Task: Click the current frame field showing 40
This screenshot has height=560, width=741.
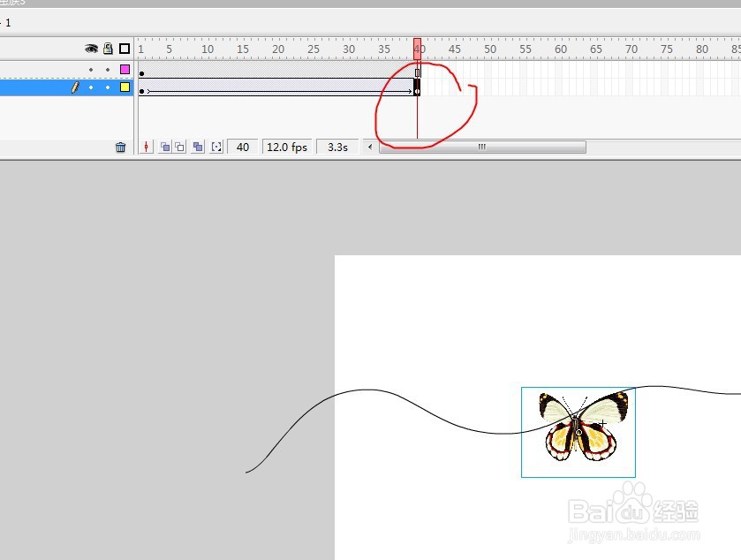Action: [x=243, y=147]
